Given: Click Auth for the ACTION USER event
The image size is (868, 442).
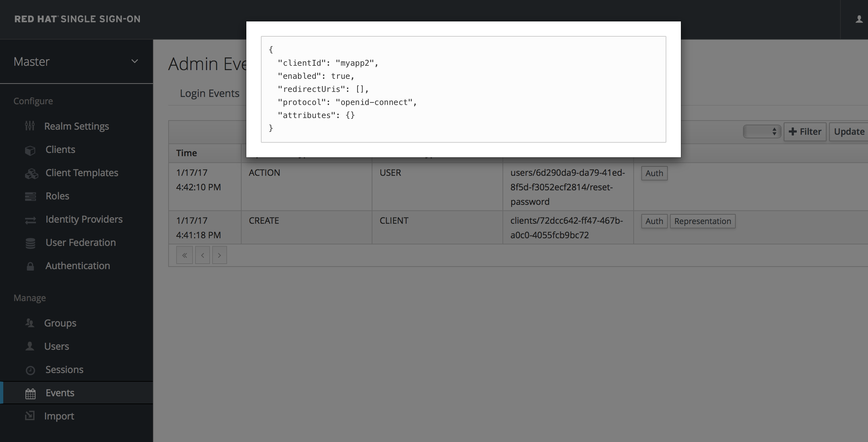Looking at the screenshot, I should 654,173.
